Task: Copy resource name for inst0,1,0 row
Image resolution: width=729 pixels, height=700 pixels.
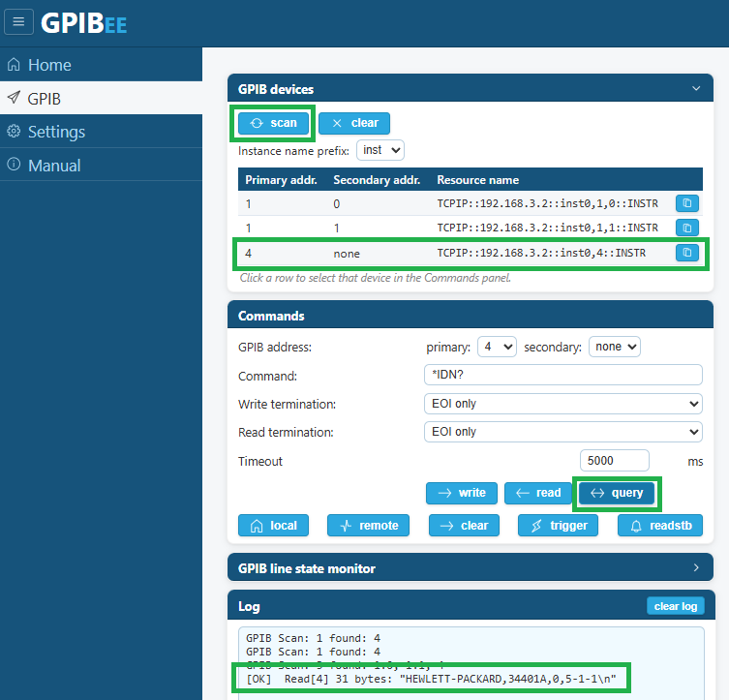Action: [686, 203]
